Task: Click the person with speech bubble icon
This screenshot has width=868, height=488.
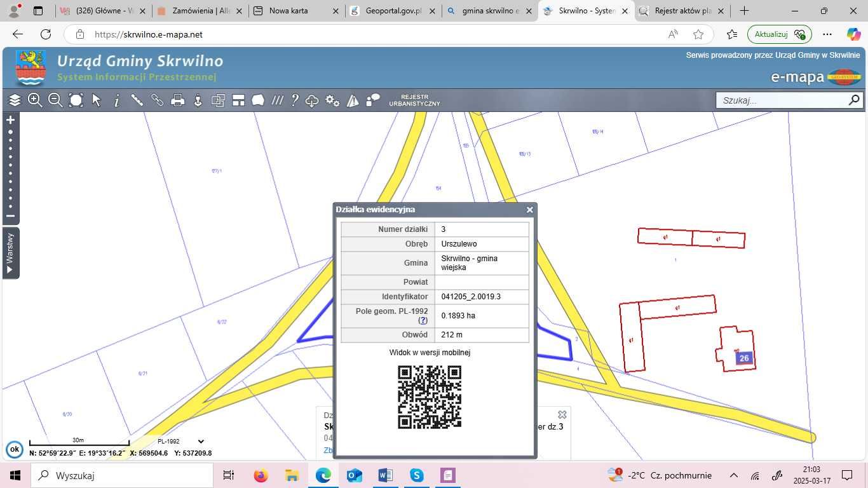Action: (x=373, y=100)
